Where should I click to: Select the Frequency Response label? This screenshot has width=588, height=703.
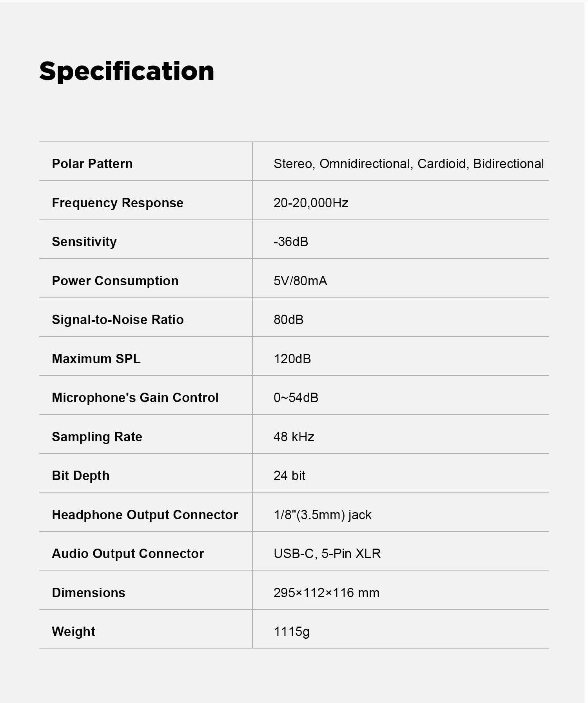click(118, 203)
